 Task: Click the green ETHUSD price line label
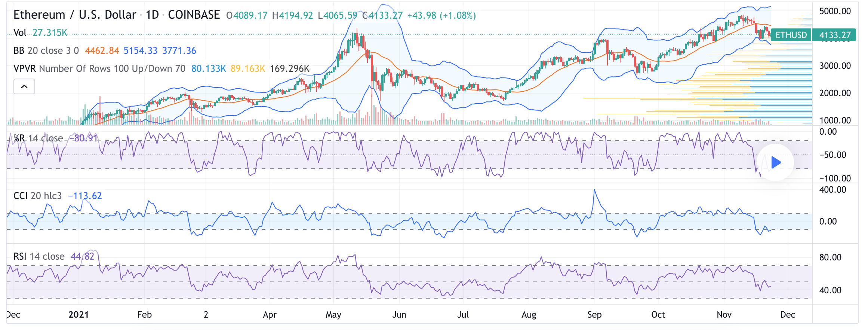(x=791, y=35)
